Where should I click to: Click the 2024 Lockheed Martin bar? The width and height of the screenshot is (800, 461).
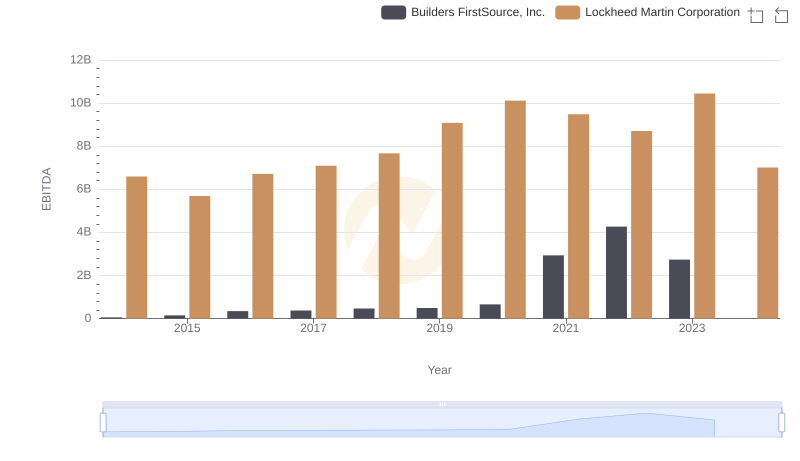[x=767, y=243]
